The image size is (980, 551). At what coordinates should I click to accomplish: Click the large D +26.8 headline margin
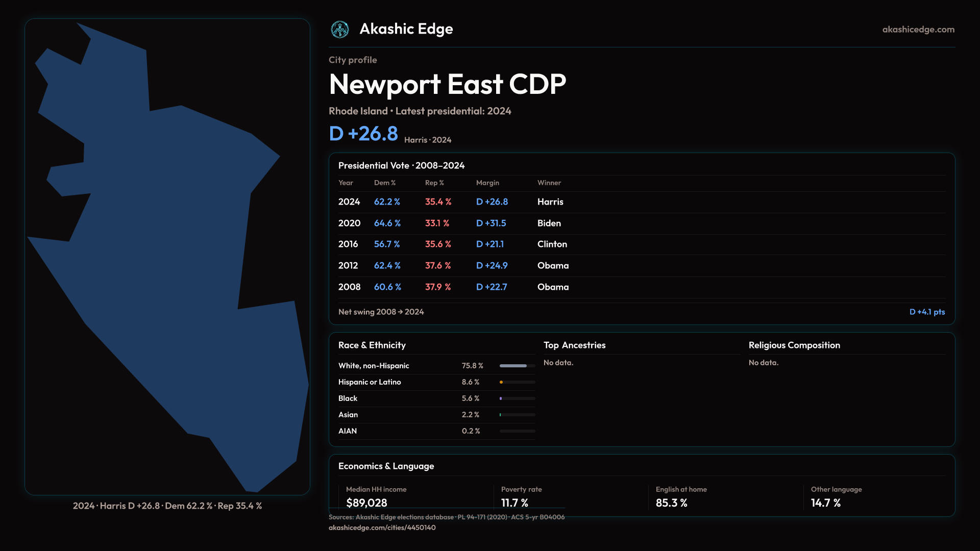(363, 134)
